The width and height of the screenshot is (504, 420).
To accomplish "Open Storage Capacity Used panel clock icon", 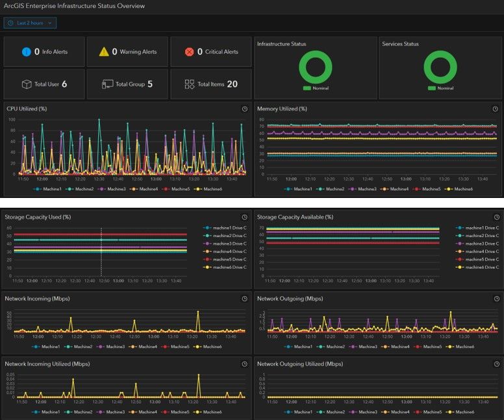I will point(245,217).
